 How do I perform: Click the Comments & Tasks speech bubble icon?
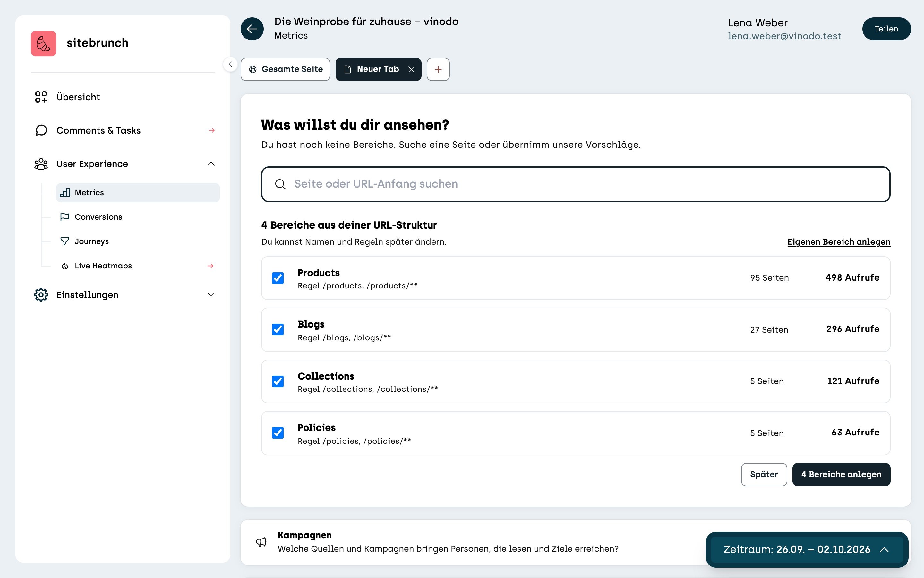pos(41,130)
